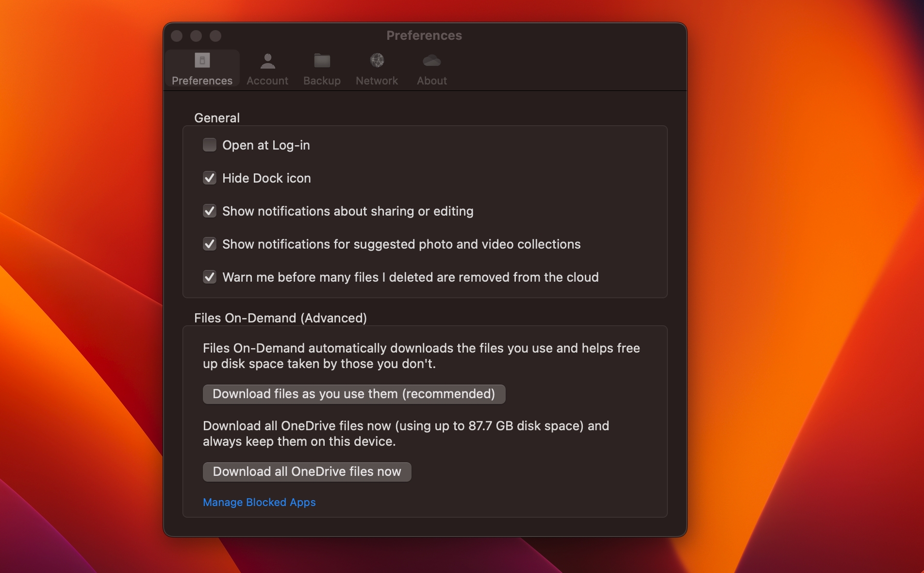The width and height of the screenshot is (924, 573).
Task: Click Download files as you use them
Action: click(353, 394)
